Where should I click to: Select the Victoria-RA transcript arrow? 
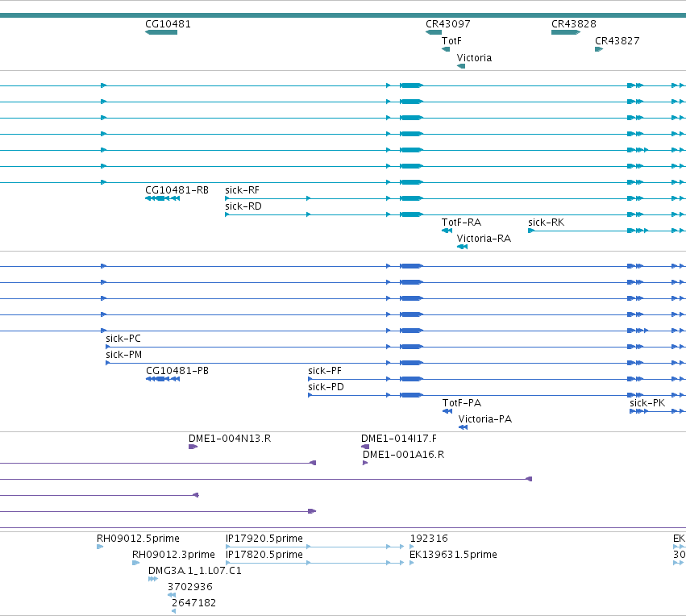462,247
